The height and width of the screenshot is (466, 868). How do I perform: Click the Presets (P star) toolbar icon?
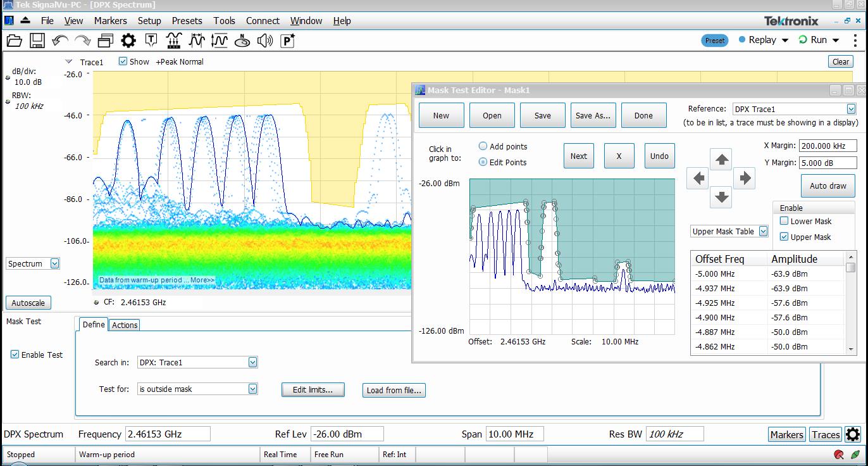[x=288, y=41]
